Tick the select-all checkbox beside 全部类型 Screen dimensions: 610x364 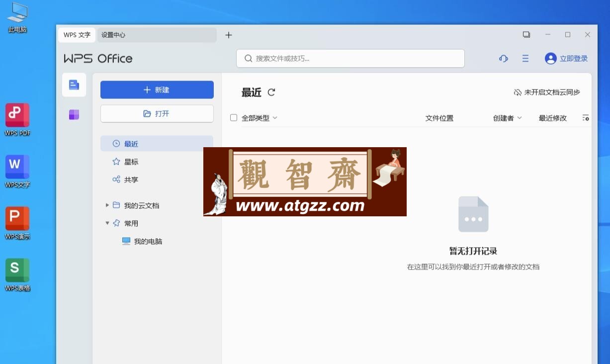[234, 118]
